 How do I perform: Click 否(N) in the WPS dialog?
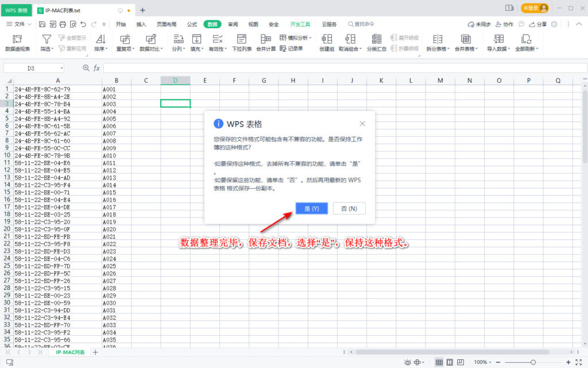point(349,209)
